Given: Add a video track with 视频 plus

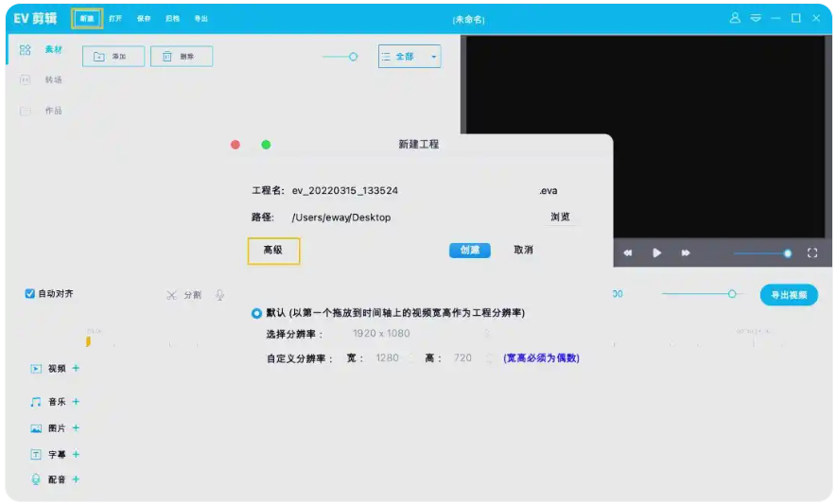Looking at the screenshot, I should pyautogui.click(x=76, y=368).
